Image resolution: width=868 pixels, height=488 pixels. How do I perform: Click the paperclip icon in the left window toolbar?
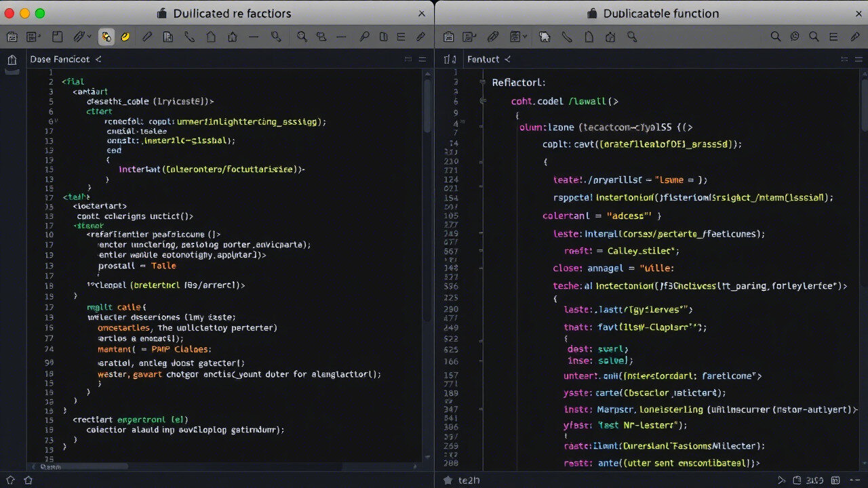click(x=79, y=37)
